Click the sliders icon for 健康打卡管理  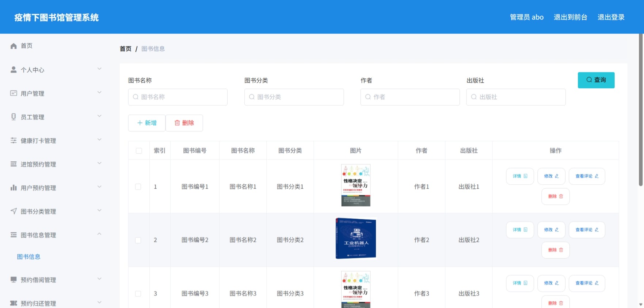click(14, 140)
